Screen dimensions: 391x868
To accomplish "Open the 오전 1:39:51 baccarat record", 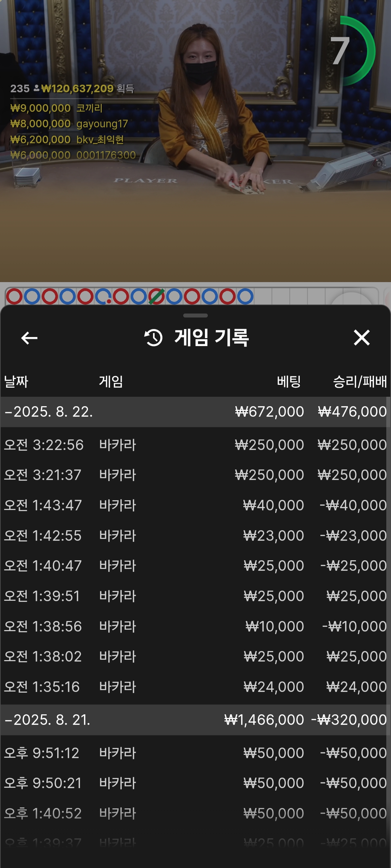I will coord(195,596).
